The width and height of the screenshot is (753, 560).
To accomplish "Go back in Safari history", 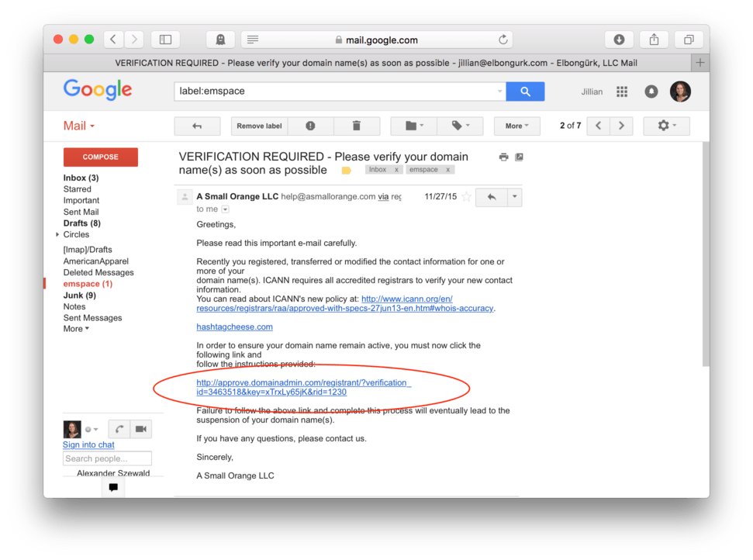I will [114, 40].
